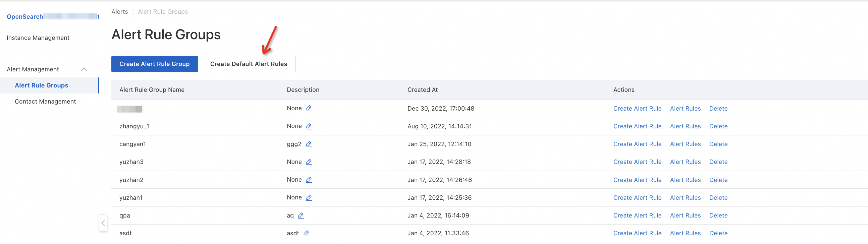
Task: Navigate to Alerts breadcrumb
Action: (120, 12)
